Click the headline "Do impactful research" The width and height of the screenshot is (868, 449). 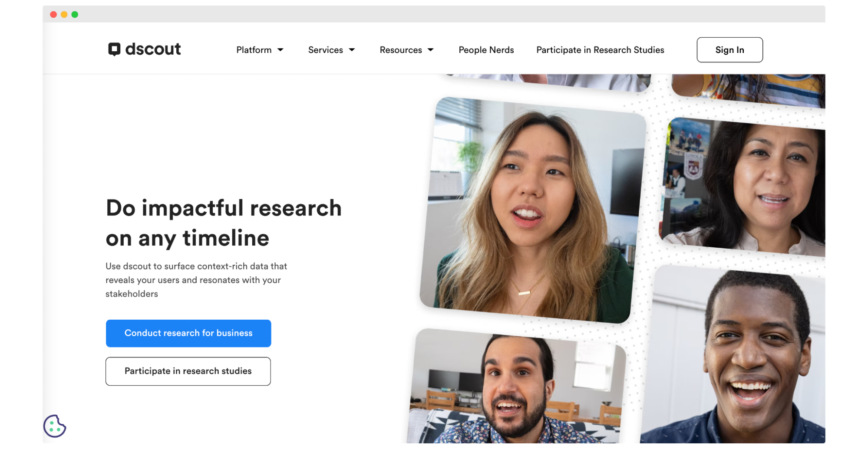(224, 208)
